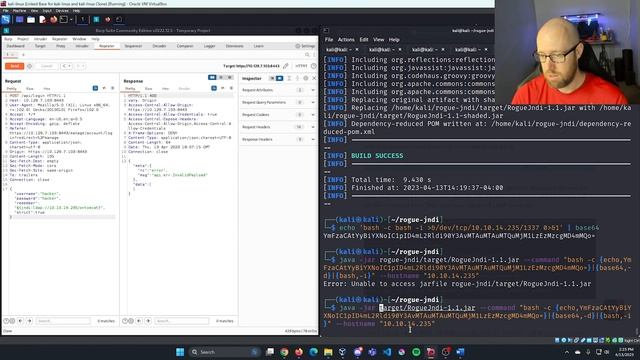
Task: Switch to the Intruder tab in Burp
Action: point(82,46)
